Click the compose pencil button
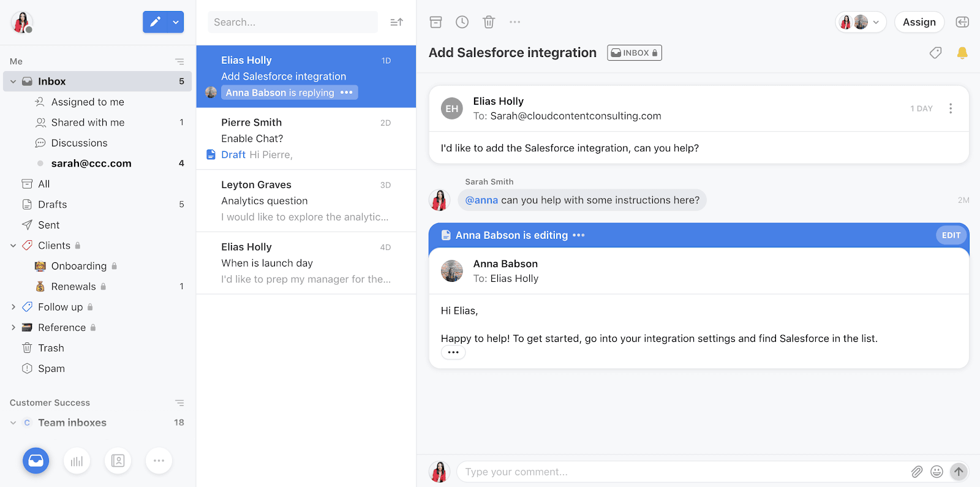The height and width of the screenshot is (487, 980). (x=156, y=22)
